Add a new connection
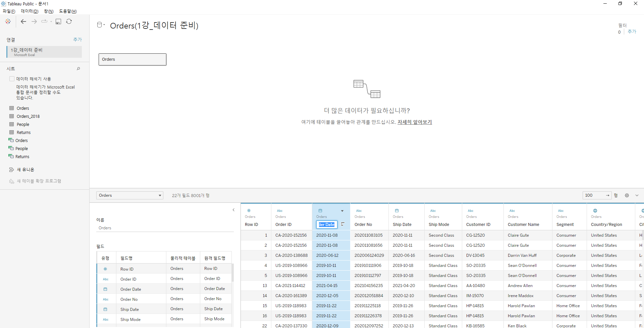Screen dimensions: 644x328 (x=77, y=40)
